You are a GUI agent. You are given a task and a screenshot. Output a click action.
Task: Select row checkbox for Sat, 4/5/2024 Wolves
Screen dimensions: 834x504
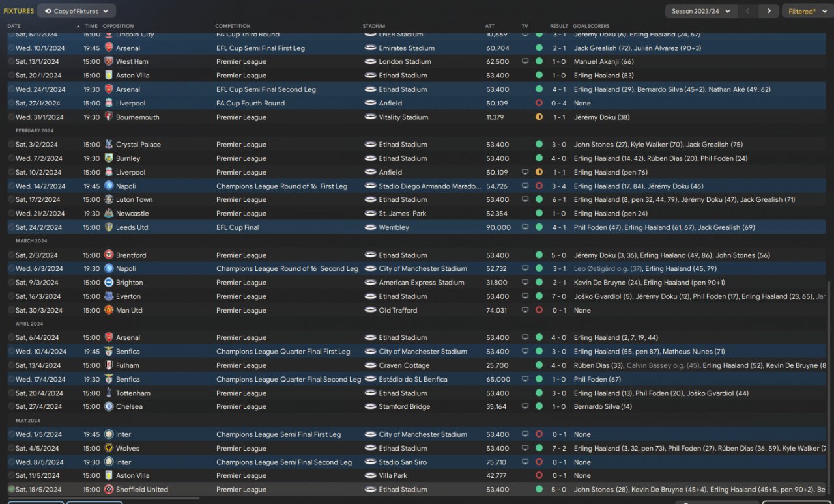click(x=11, y=448)
